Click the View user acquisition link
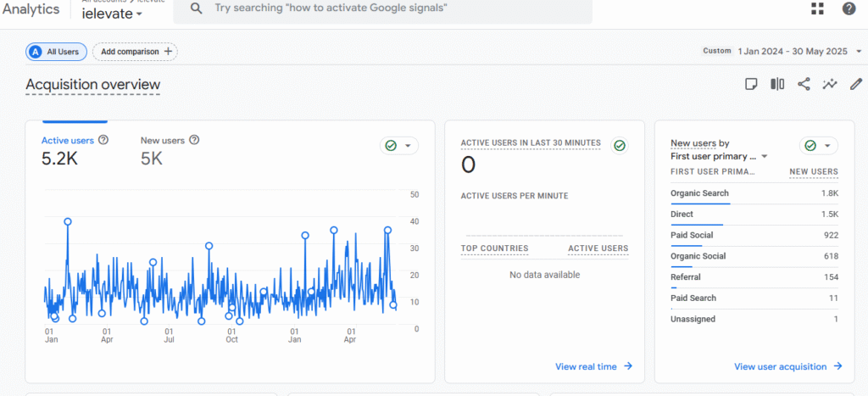This screenshot has width=868, height=396. [787, 366]
